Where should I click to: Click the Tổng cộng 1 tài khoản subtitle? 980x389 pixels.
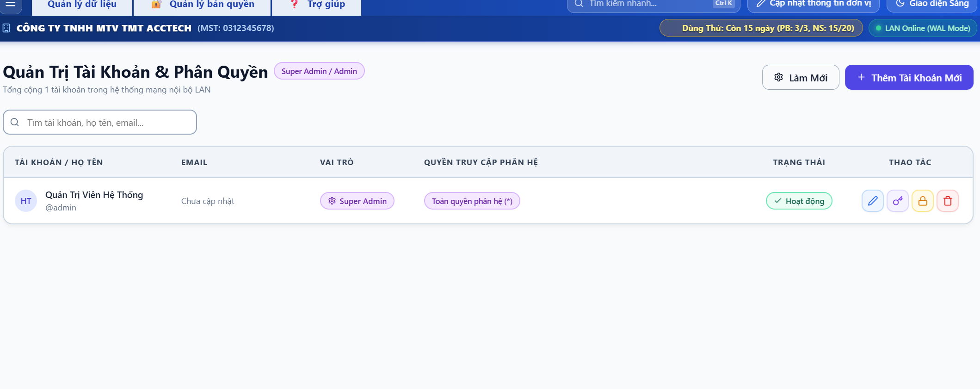pyautogui.click(x=107, y=90)
